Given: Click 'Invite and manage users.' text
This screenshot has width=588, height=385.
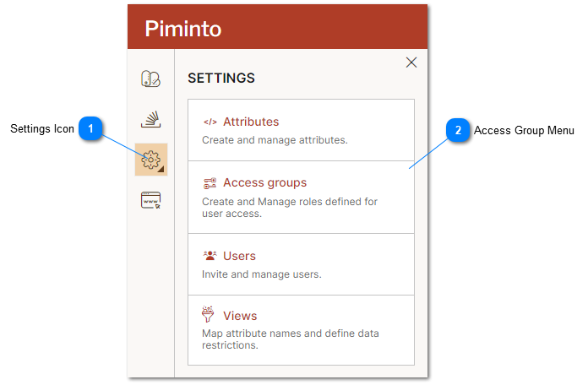Looking at the screenshot, I should (262, 274).
